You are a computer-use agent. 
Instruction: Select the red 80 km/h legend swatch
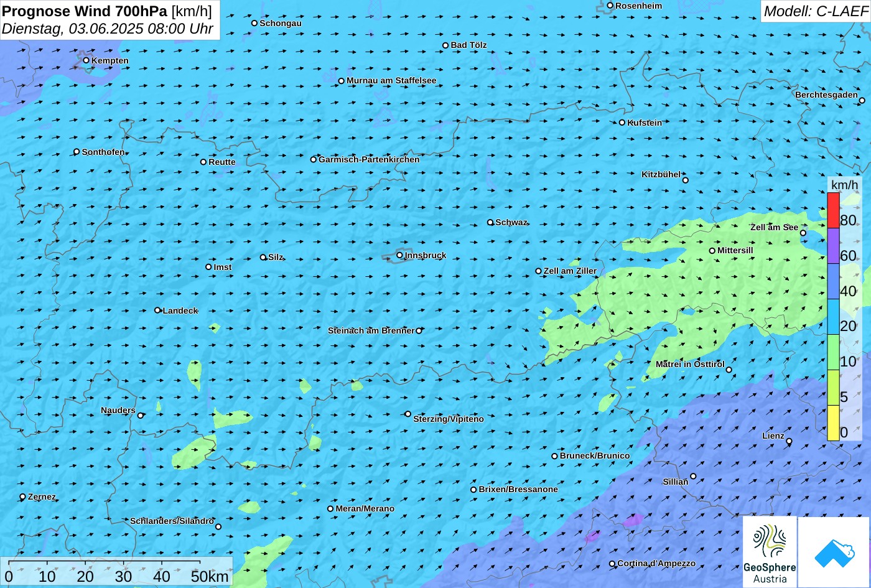click(x=833, y=210)
